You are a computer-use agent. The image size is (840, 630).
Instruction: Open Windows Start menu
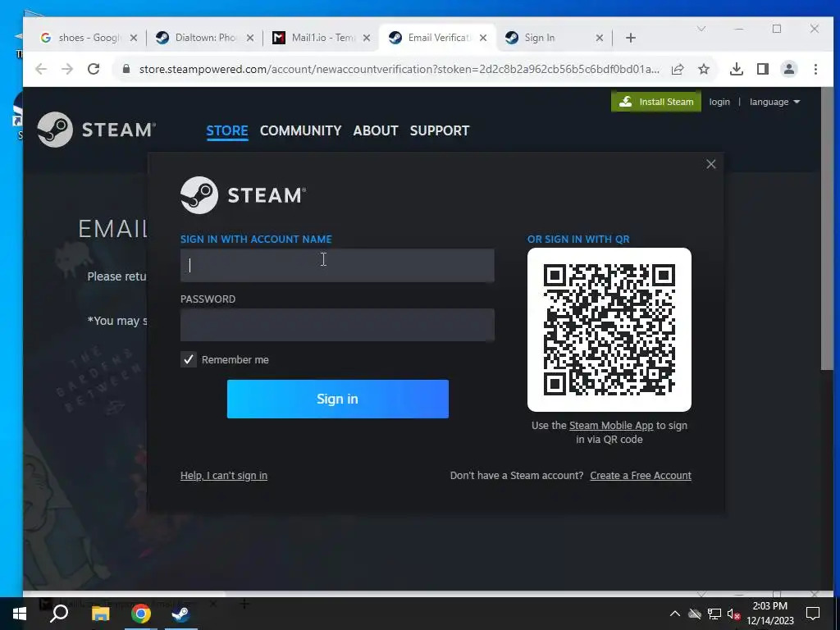click(x=20, y=614)
